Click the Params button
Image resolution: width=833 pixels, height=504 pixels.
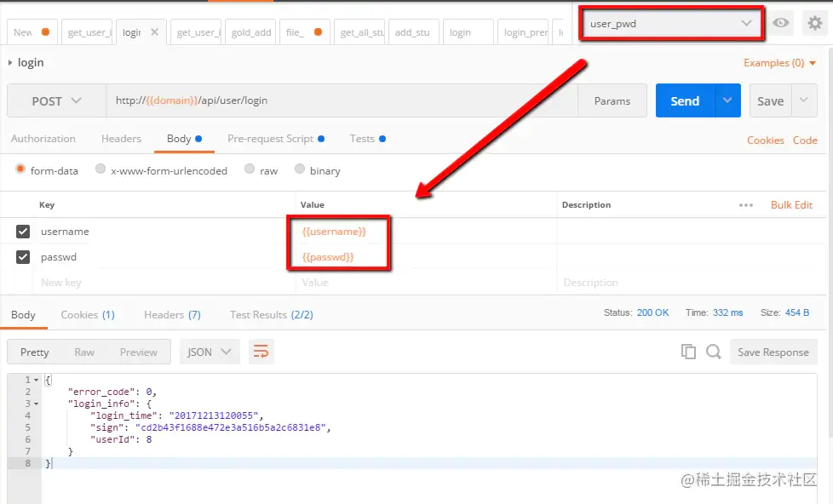point(612,101)
